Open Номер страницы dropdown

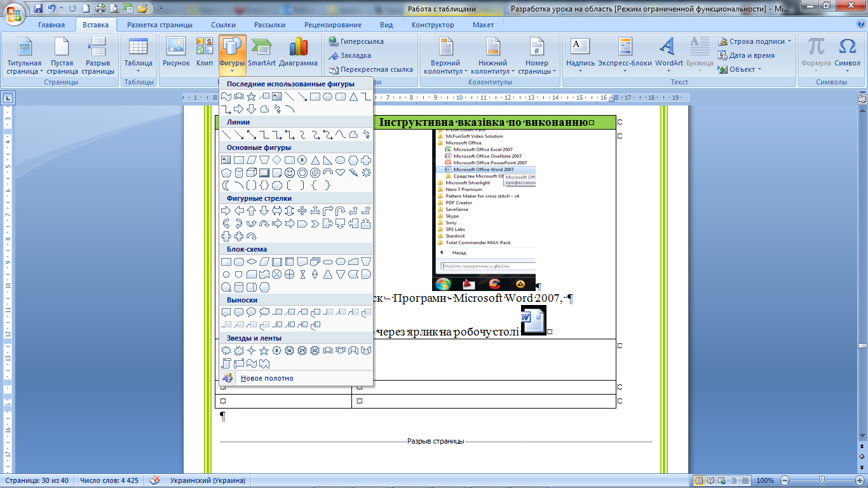[x=537, y=56]
